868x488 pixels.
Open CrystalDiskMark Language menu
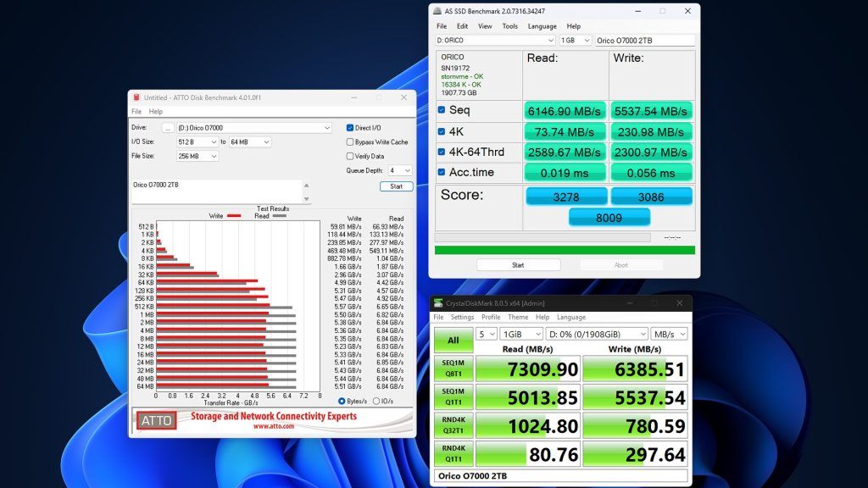pos(571,317)
